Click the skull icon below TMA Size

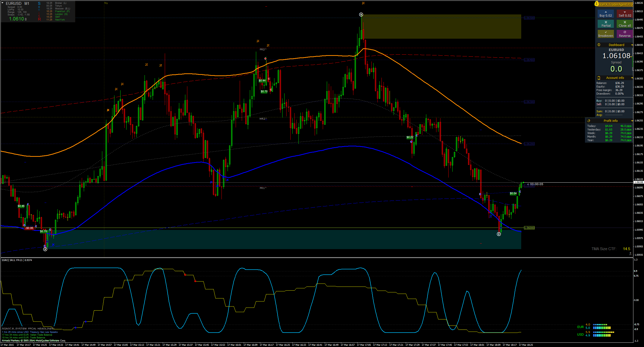coord(630,254)
